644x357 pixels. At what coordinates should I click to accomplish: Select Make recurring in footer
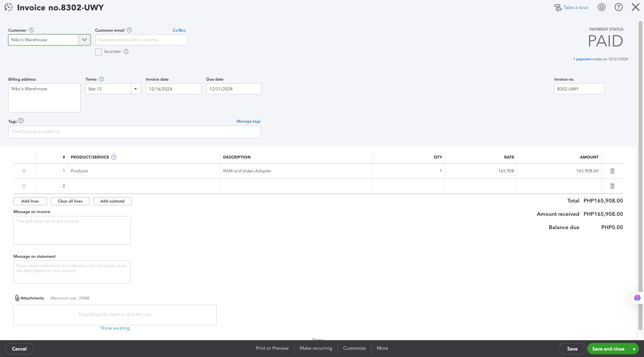(316, 348)
